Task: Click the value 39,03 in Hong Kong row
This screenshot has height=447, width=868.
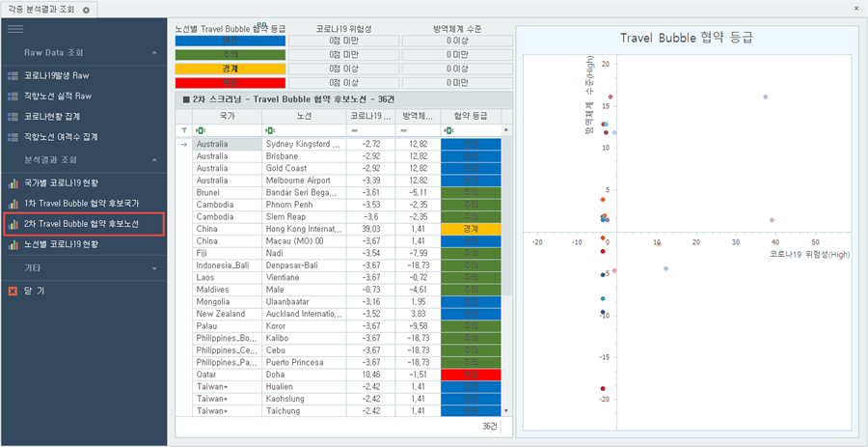Action: 370,229
